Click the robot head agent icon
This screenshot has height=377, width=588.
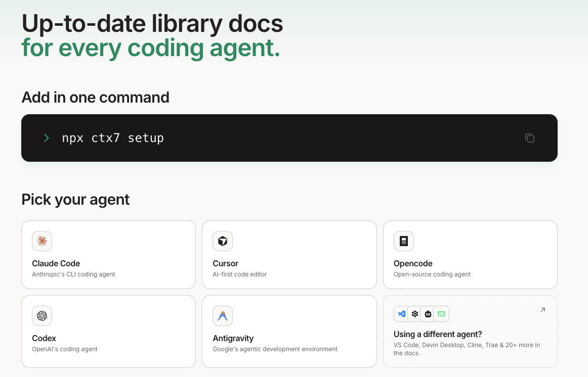(428, 314)
